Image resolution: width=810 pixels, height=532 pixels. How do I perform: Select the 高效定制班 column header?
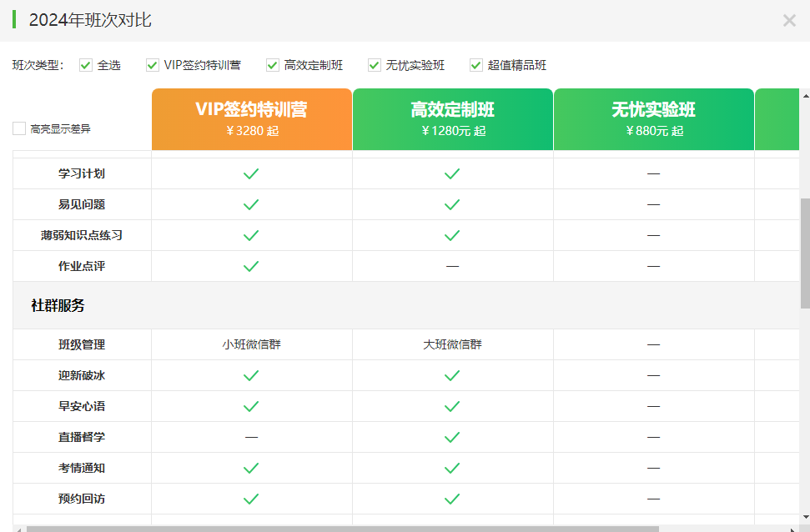click(x=452, y=119)
